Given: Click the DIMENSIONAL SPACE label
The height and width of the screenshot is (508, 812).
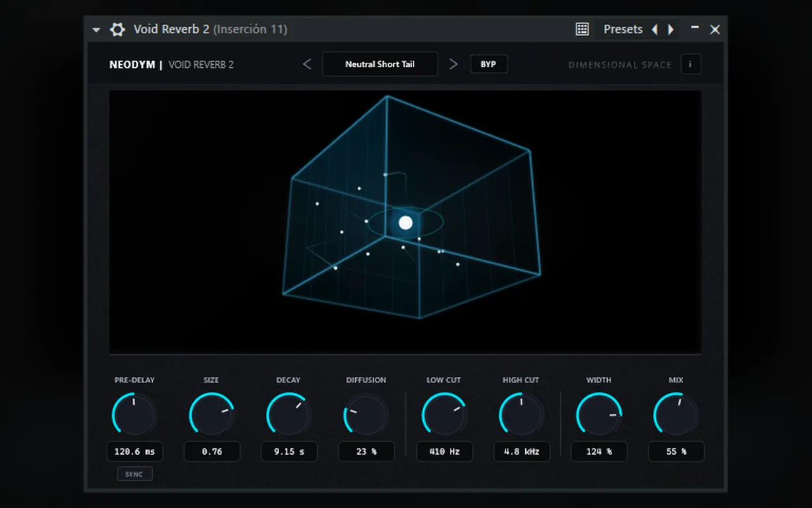Looking at the screenshot, I should pyautogui.click(x=620, y=65).
